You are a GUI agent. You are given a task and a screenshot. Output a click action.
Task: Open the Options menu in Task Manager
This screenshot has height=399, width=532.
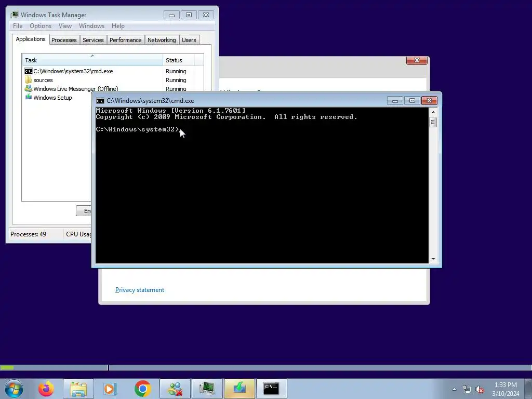(41, 26)
